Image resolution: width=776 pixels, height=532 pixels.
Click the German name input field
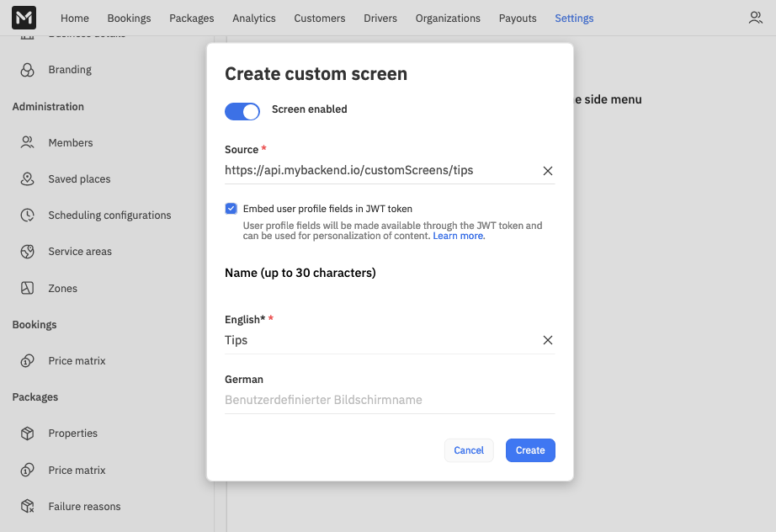click(x=390, y=400)
